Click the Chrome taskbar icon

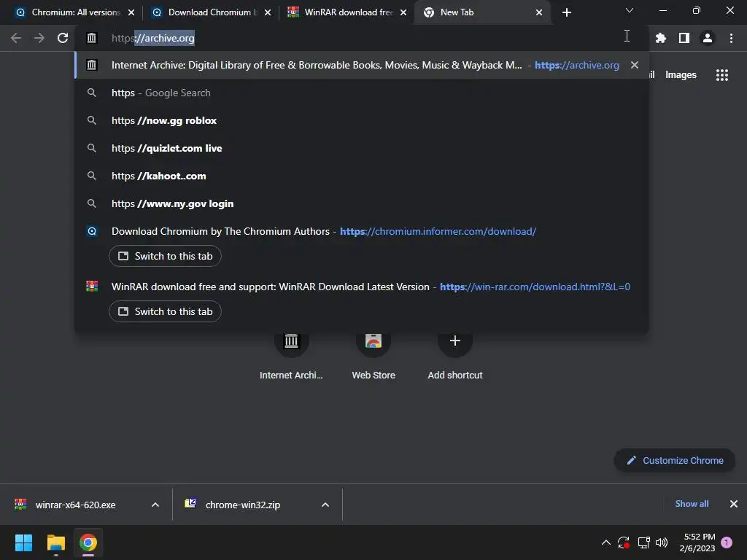[88, 542]
